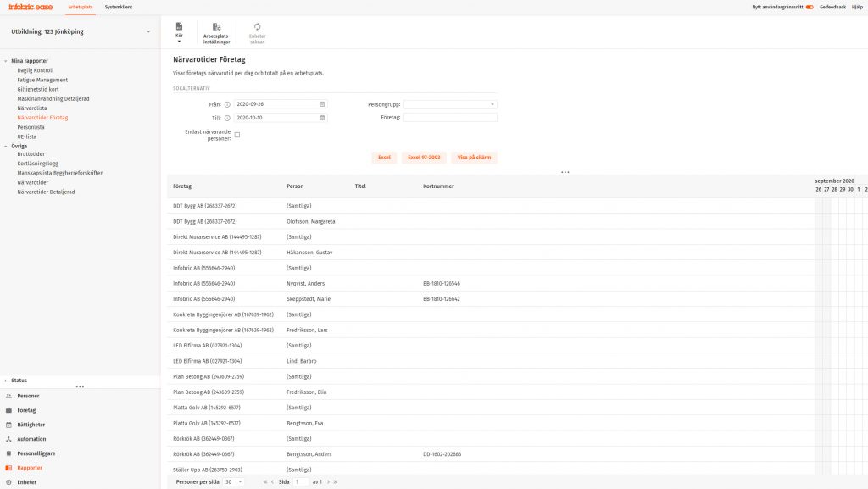The width and height of the screenshot is (868, 489).
Task: Sort by the Person column header
Action: click(295, 186)
